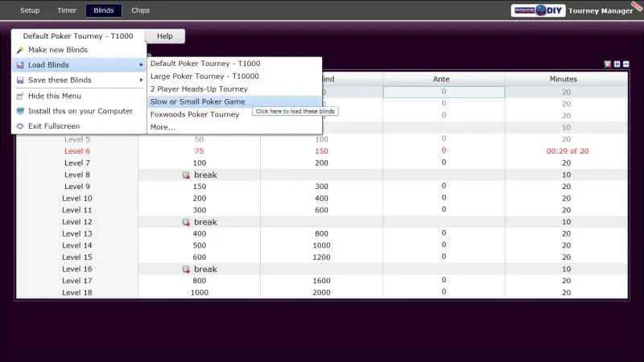The image size is (644, 362).
Task: Open the Setup tab
Action: coord(30,10)
